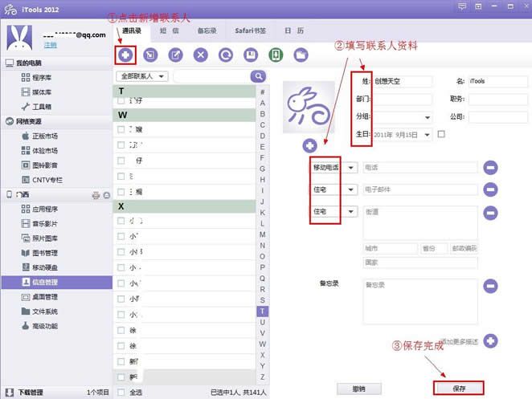Click the add new contact plus icon
This screenshot has width=532, height=399.
point(125,55)
